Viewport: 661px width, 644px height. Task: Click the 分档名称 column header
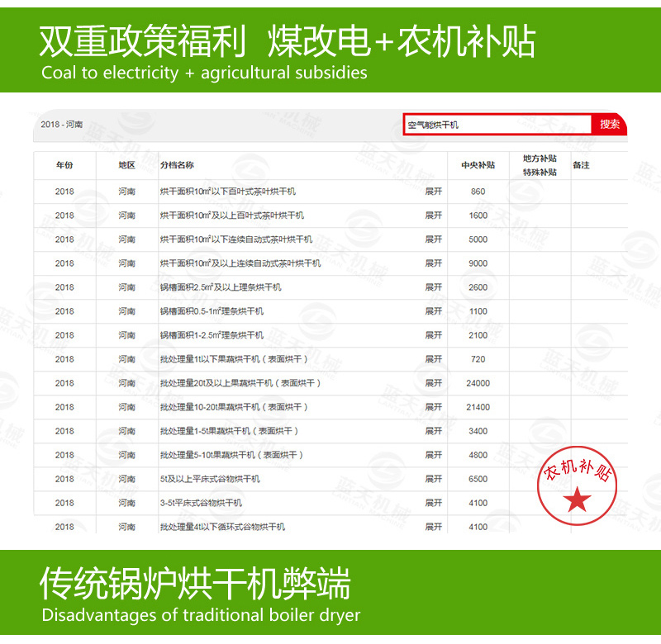pos(177,163)
